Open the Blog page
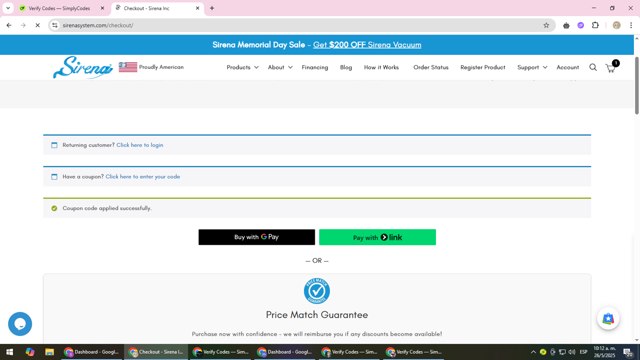This screenshot has width=640, height=360. [x=346, y=67]
